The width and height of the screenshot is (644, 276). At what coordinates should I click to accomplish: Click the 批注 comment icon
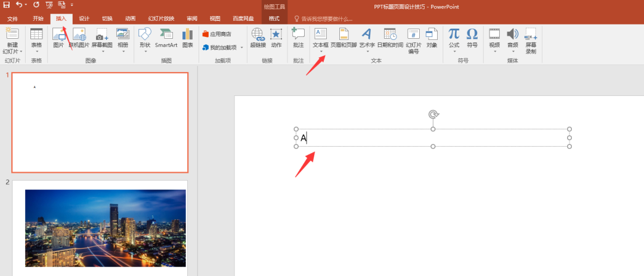click(298, 38)
